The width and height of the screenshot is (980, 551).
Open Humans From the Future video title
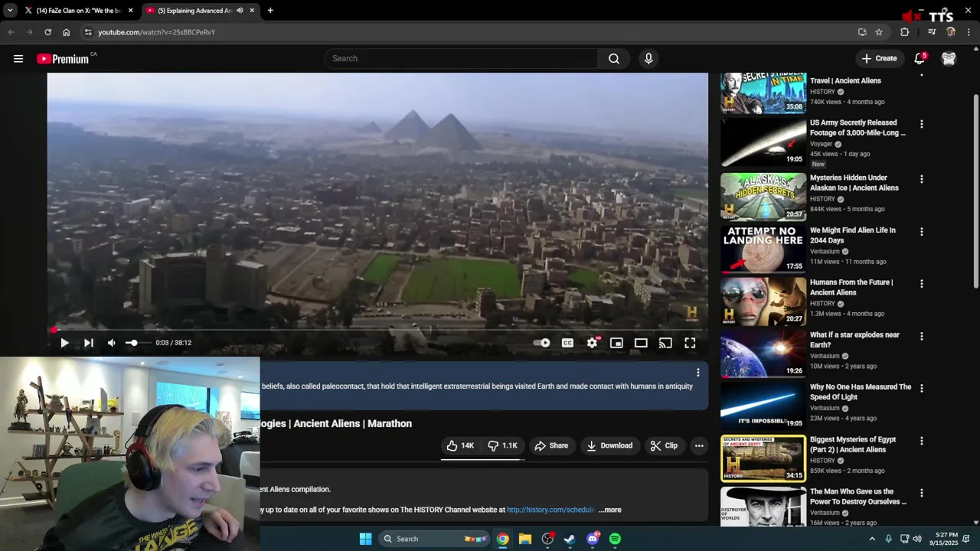click(851, 287)
